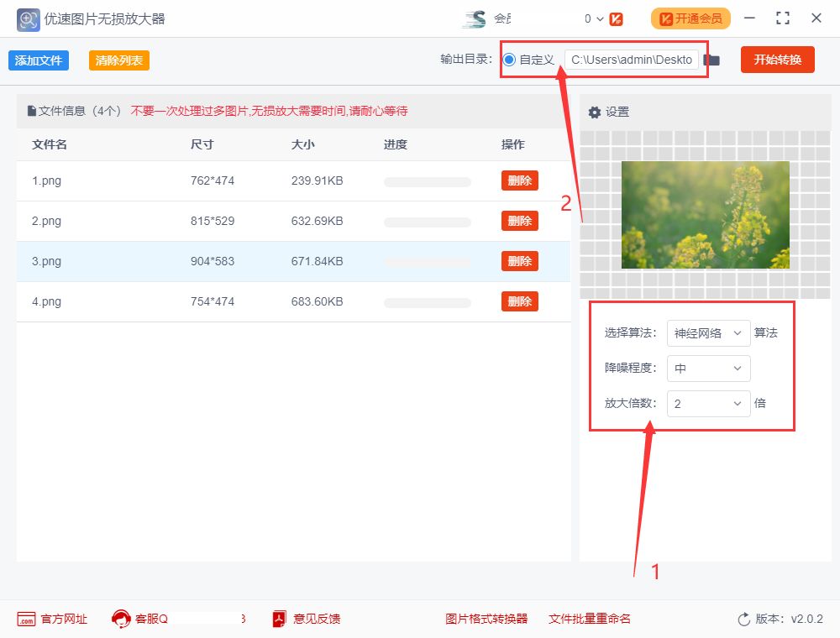Click the 清除列表 button
This screenshot has height=638, width=840.
pos(119,60)
